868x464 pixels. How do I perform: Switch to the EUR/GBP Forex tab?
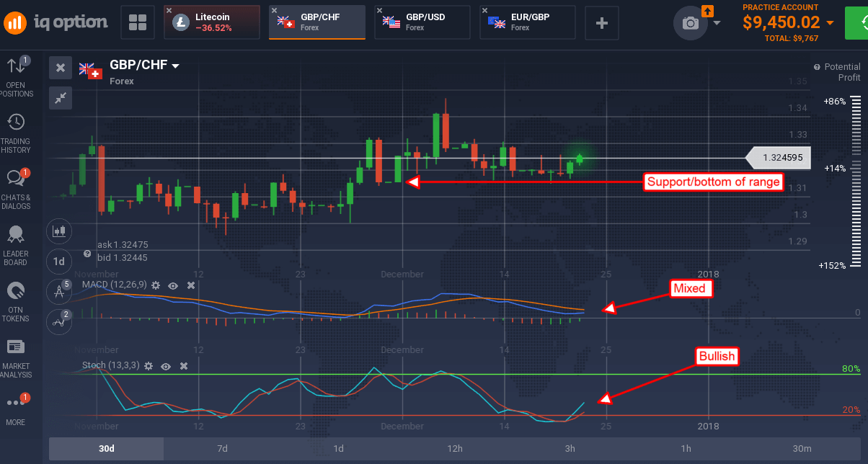(x=528, y=22)
